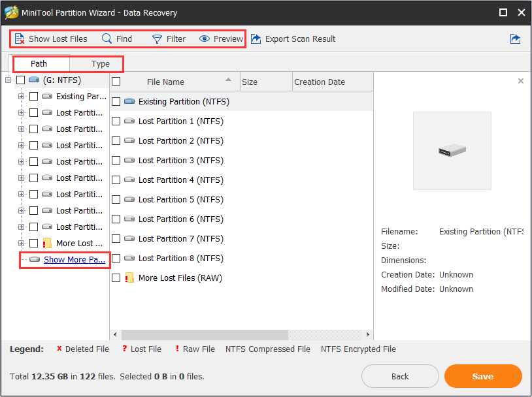
Task: Click drive icon of Lost Partition 6 (NTFS)
Action: coord(129,219)
